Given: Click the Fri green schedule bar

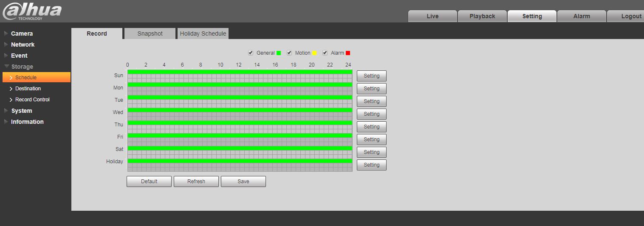Looking at the screenshot, I should click(240, 135).
